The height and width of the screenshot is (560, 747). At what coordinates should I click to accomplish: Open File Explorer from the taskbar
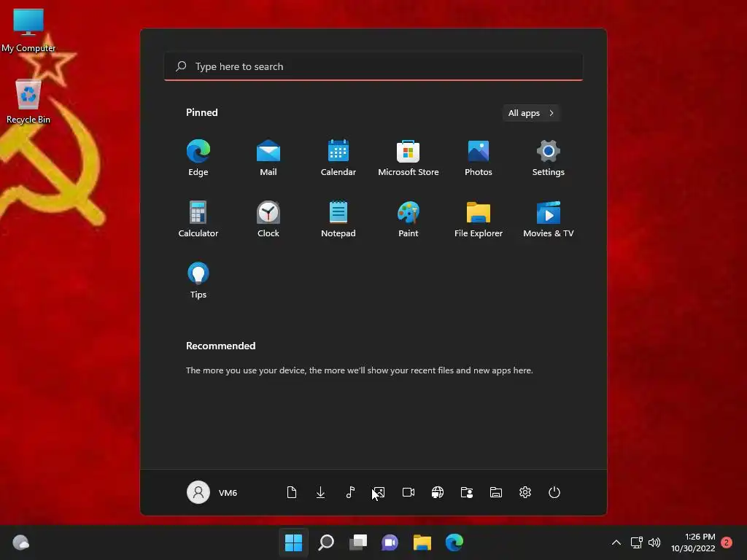[x=422, y=542]
